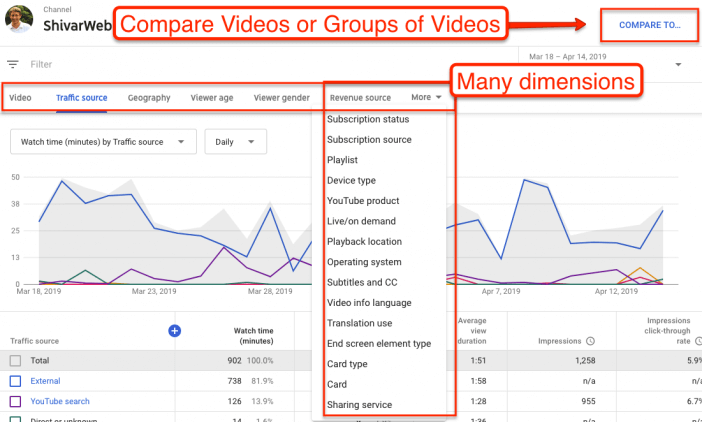Click the 738 External watch time value
The height and width of the screenshot is (422, 702).
click(234, 381)
